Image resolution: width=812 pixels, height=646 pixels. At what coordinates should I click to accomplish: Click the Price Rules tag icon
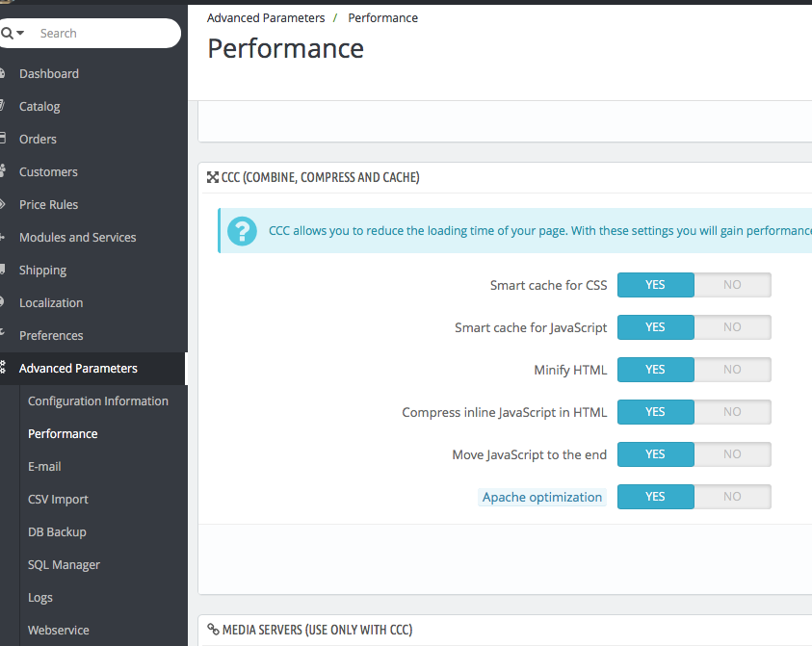pyautogui.click(x=3, y=204)
